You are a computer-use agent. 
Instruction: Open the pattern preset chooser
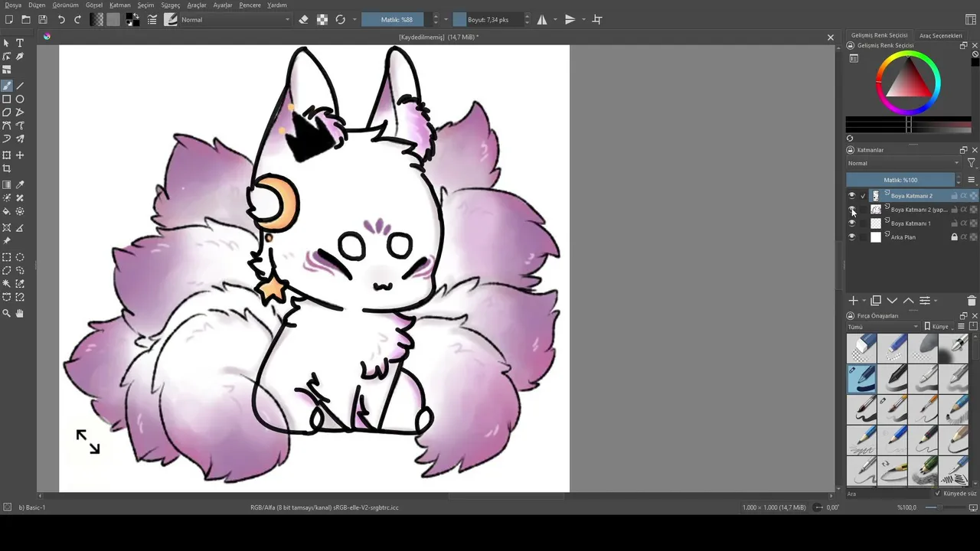pyautogui.click(x=113, y=19)
